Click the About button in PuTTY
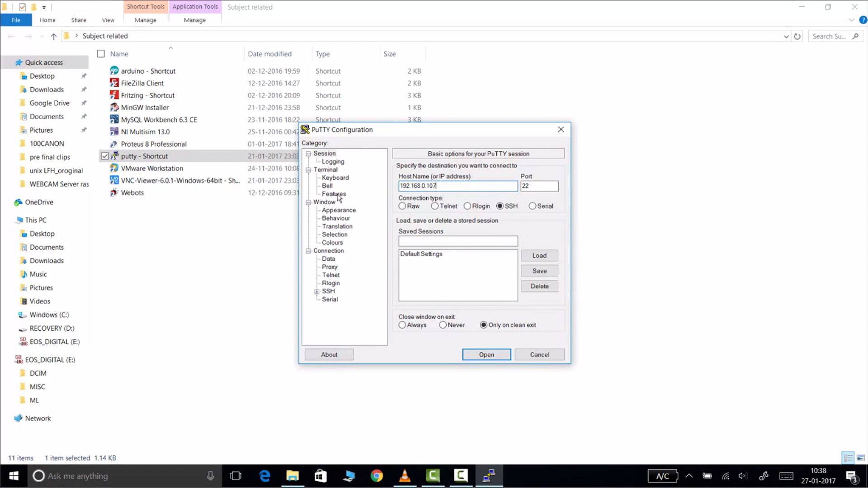 (329, 354)
